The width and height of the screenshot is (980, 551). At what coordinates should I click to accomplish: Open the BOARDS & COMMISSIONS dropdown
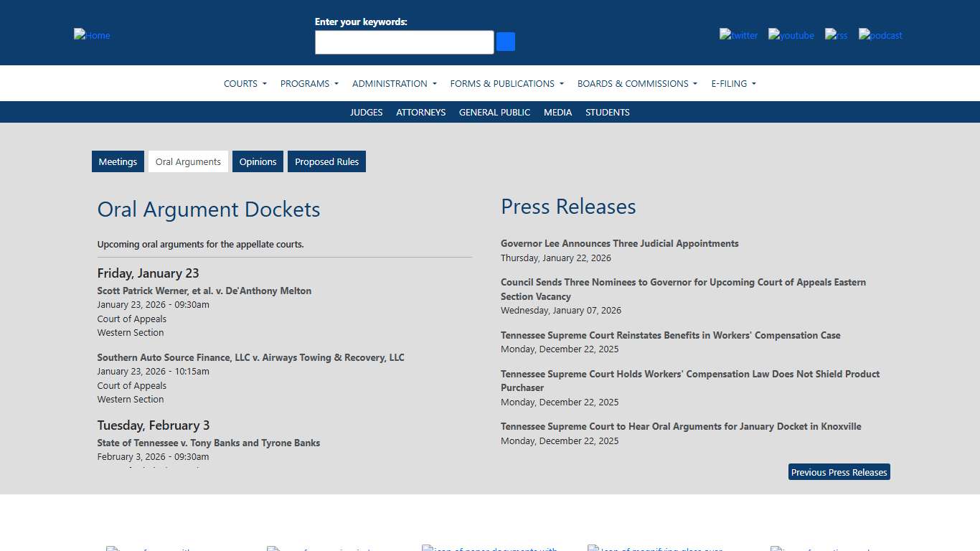pos(636,83)
